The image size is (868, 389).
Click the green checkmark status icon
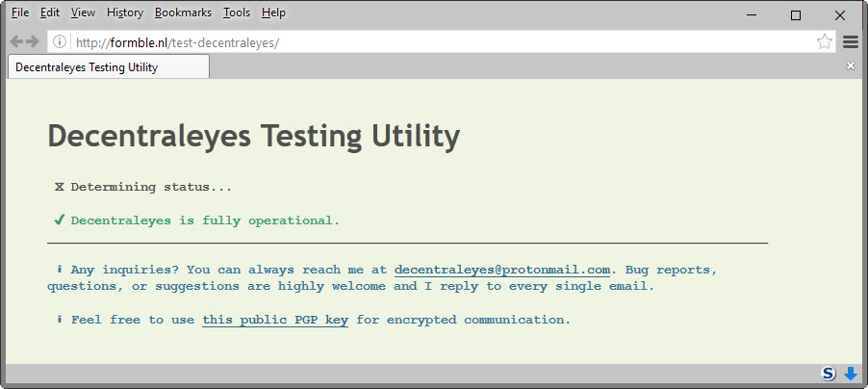(x=60, y=220)
